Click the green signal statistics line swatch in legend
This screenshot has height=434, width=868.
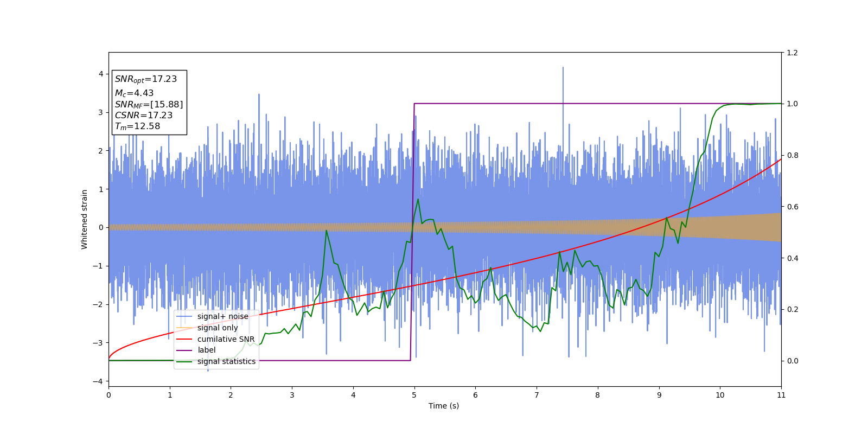click(x=184, y=361)
